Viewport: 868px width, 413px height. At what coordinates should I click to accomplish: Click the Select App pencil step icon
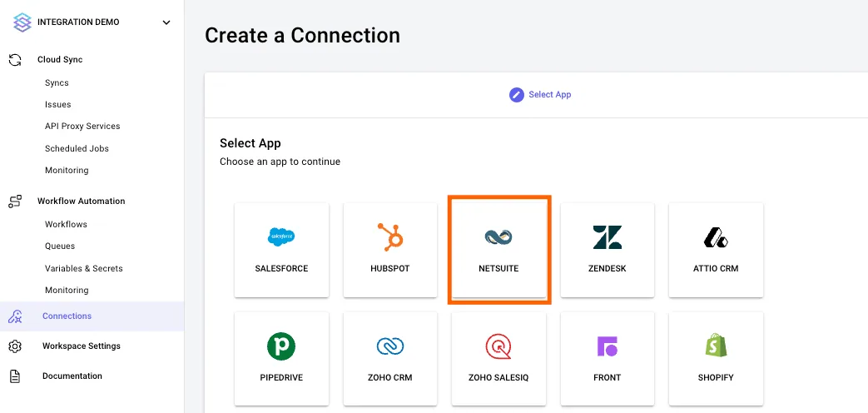click(517, 95)
